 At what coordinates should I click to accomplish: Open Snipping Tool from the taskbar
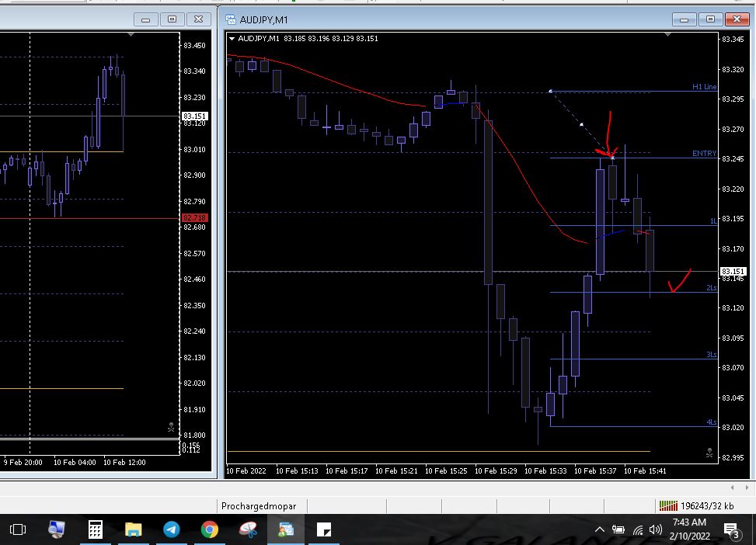point(248,529)
